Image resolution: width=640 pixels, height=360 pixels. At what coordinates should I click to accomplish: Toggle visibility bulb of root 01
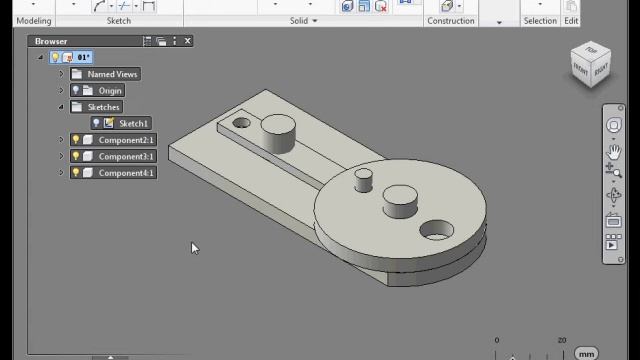tap(55, 57)
